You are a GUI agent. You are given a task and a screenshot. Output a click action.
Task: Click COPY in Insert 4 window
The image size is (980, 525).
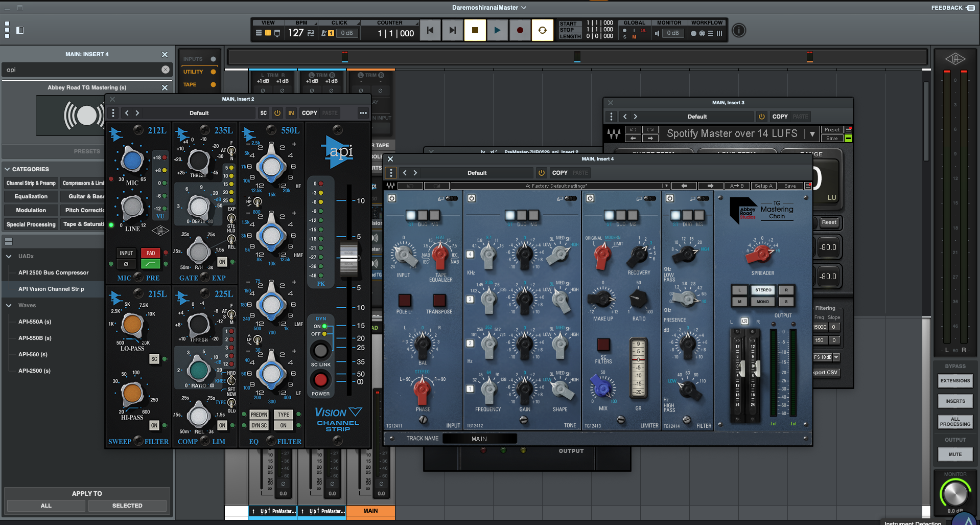point(559,173)
